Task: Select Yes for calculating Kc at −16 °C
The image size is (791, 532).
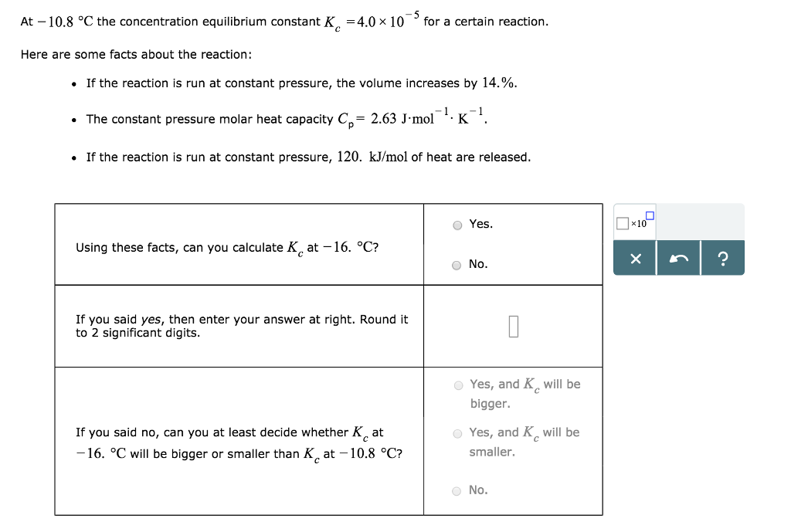Action: (457, 223)
